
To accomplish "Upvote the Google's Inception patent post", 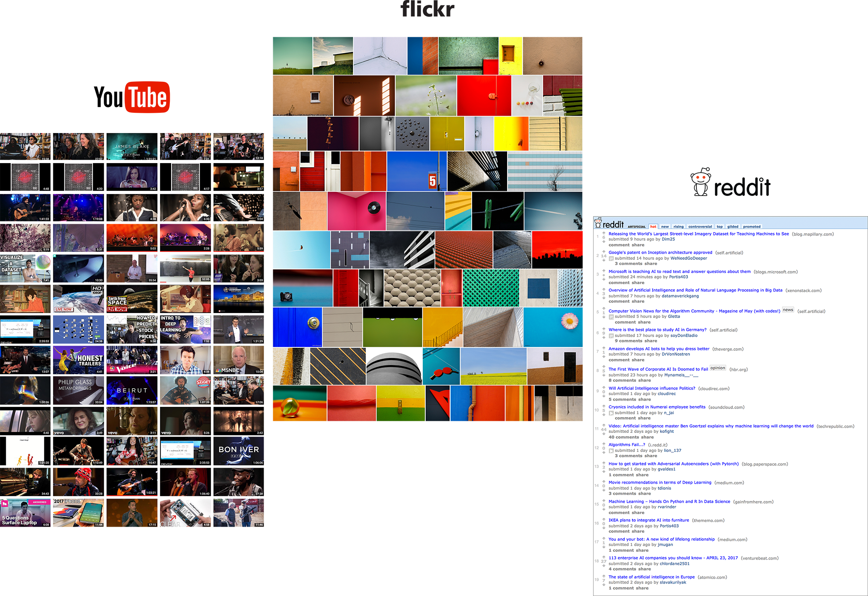I will tap(604, 251).
